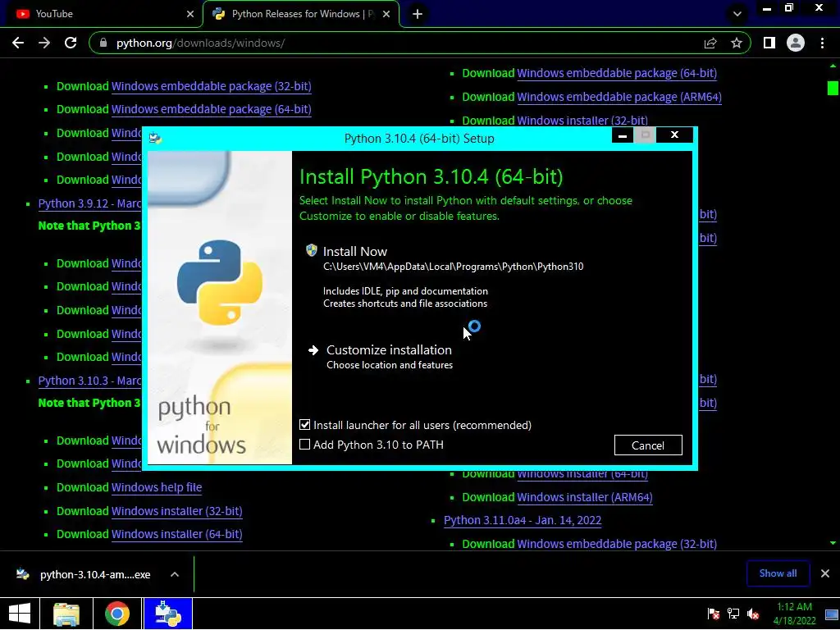This screenshot has height=630, width=840.
Task: Show all downloads
Action: click(778, 573)
